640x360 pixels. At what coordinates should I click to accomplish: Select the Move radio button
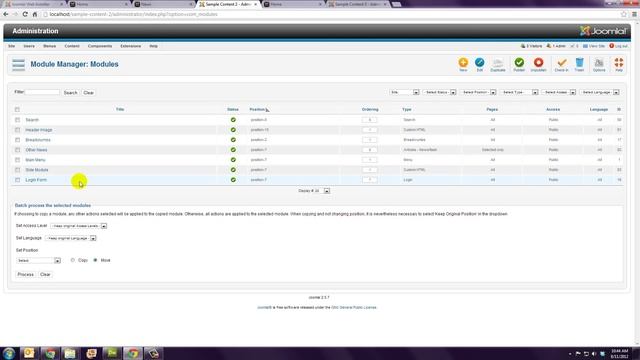pyautogui.click(x=96, y=260)
